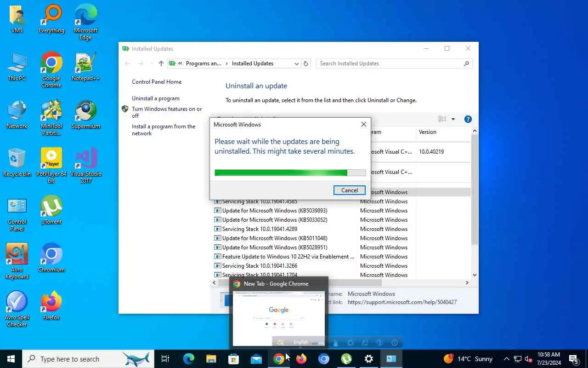The width and height of the screenshot is (588, 368).
Task: Open PotPlayer 64 bit desktop shortcut
Action: (51, 166)
